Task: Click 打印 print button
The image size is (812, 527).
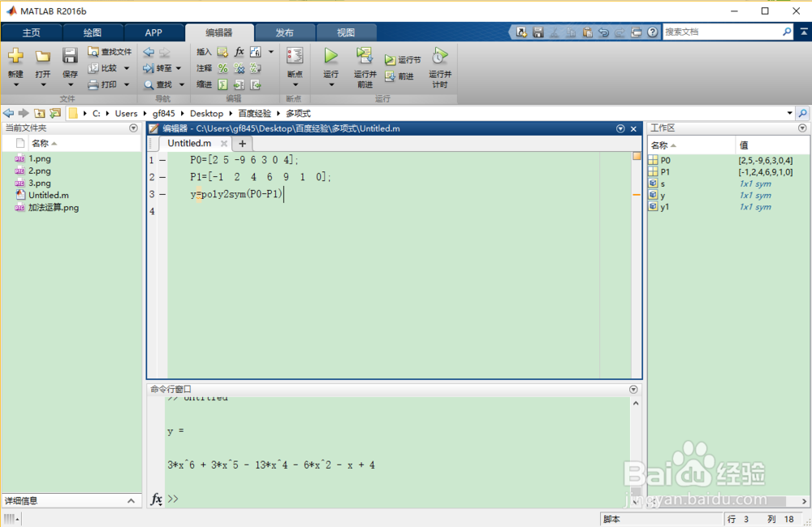Action: (x=102, y=84)
